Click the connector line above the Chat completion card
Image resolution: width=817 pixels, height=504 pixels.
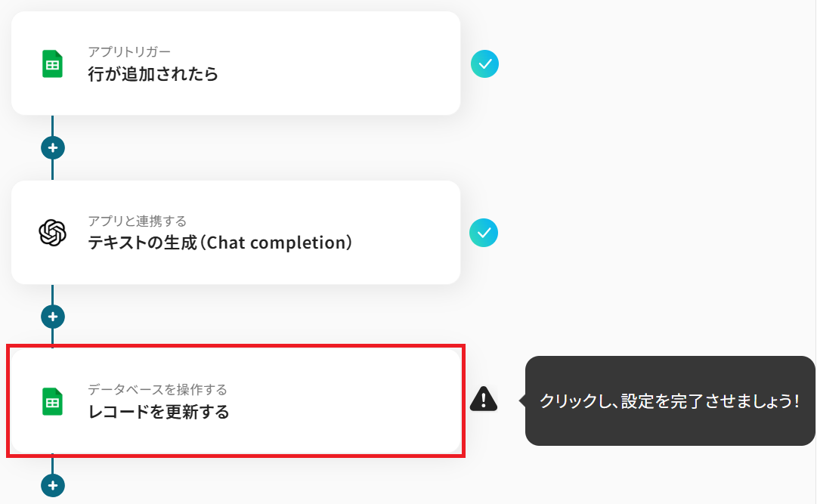[x=53, y=170]
